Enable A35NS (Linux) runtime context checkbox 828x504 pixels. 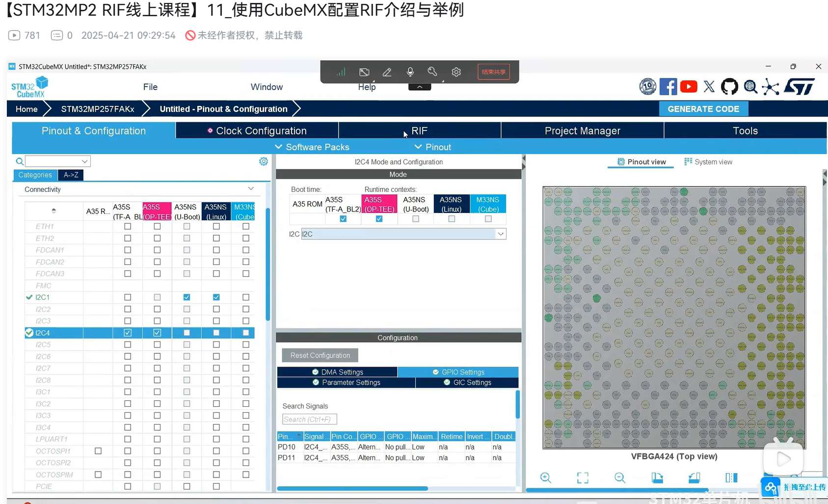[452, 219]
